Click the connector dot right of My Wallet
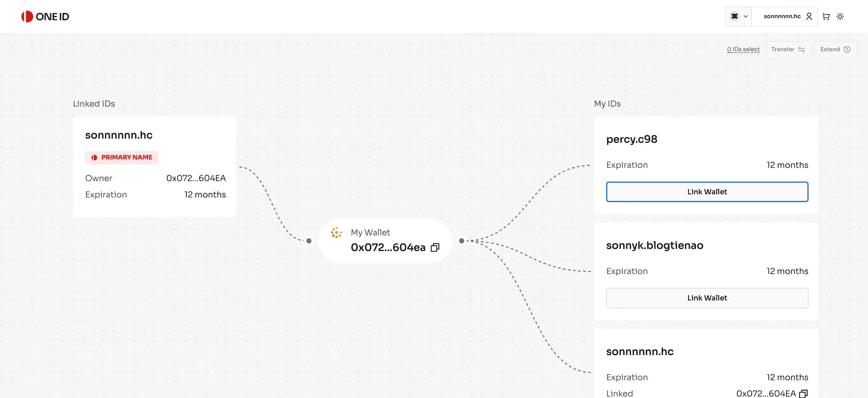 pyautogui.click(x=462, y=241)
